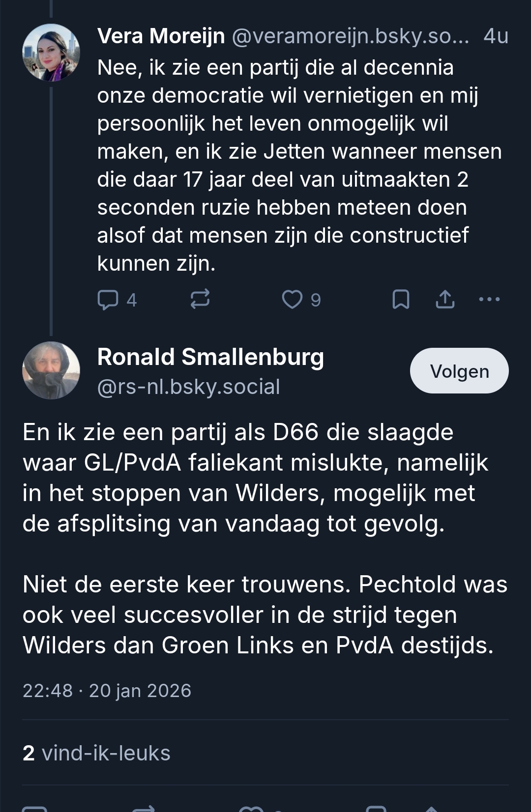Open Vera Moreijn's profile picture

click(51, 52)
